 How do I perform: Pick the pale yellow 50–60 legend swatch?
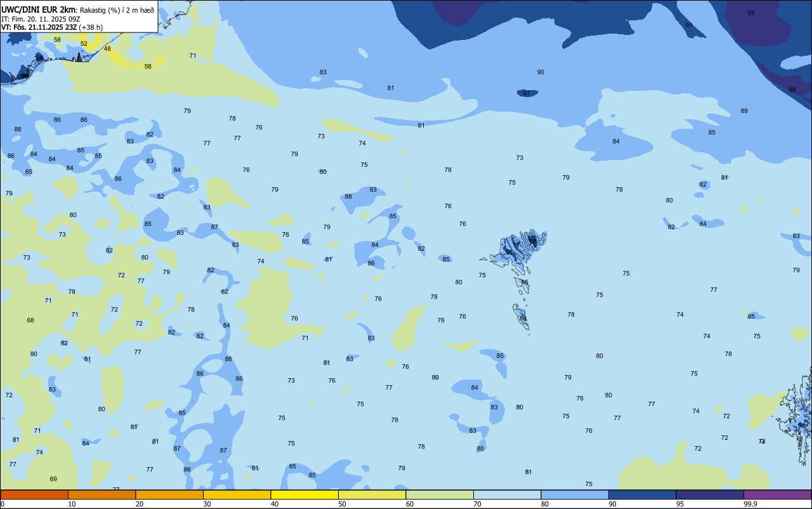[x=372, y=494]
